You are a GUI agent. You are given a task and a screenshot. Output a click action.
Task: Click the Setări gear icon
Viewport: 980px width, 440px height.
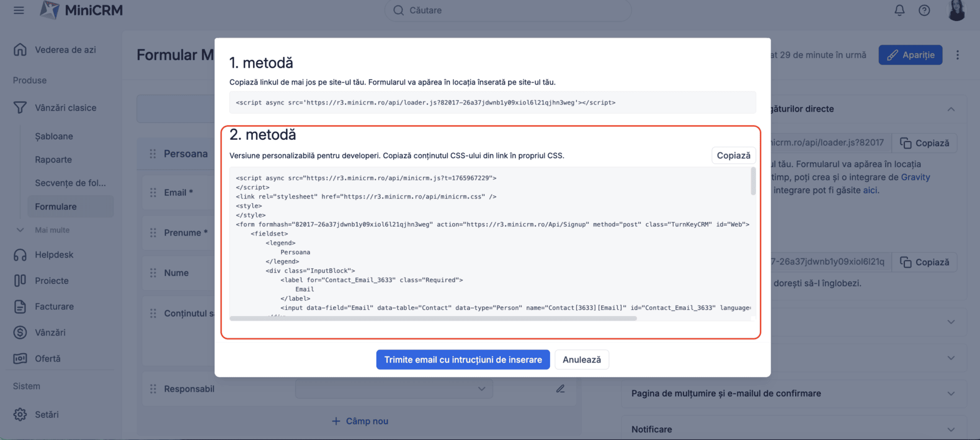(20, 415)
